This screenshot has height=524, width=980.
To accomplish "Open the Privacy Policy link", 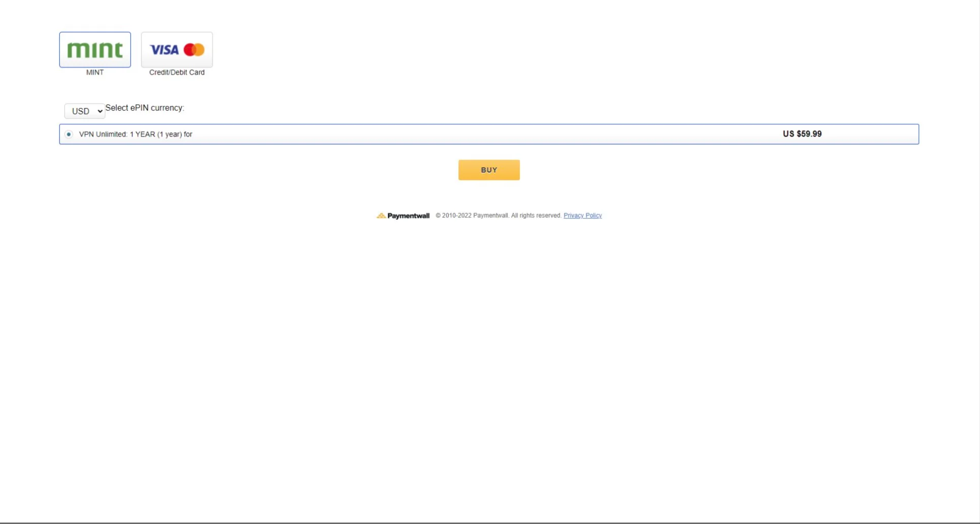I will click(x=582, y=215).
